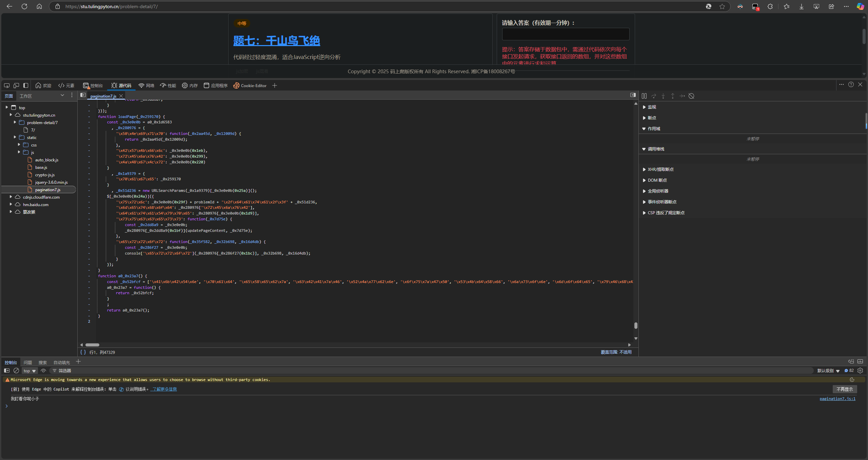The image size is (868, 460).
Task: Expand the cdnjs.cloudflare.com tree node
Action: coord(11,197)
